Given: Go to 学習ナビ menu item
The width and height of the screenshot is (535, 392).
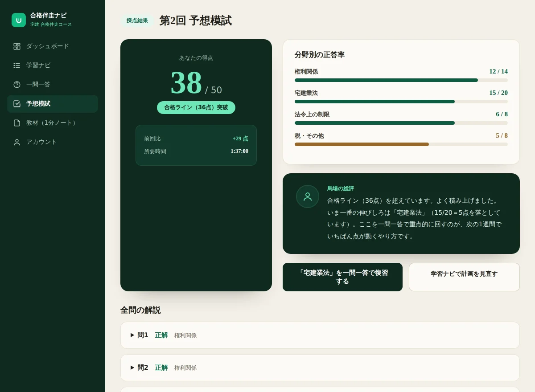Looking at the screenshot, I should click(x=53, y=65).
